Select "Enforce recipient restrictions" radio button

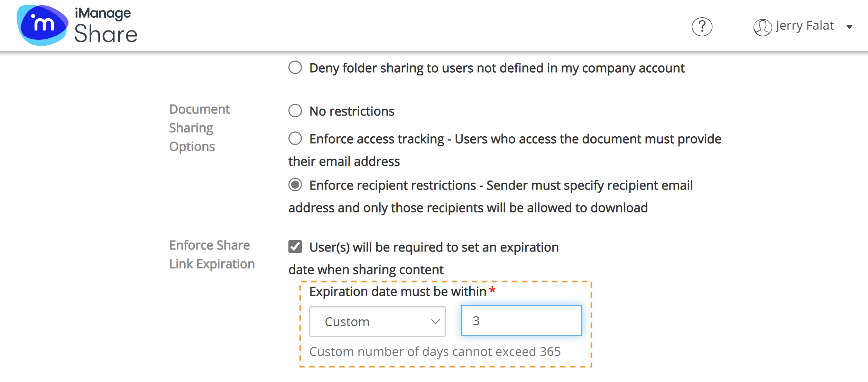click(295, 185)
